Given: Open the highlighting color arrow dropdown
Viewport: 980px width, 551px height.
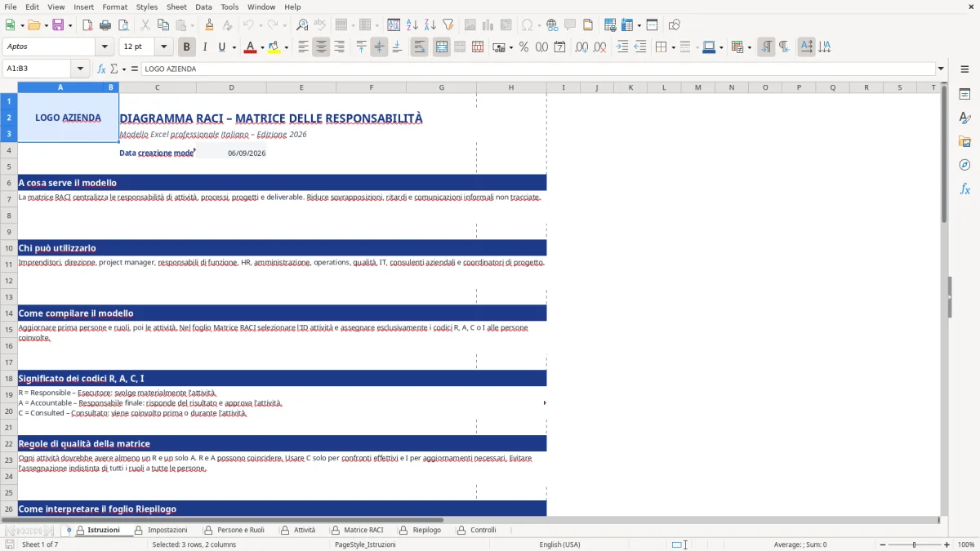Looking at the screenshot, I should coord(286,47).
